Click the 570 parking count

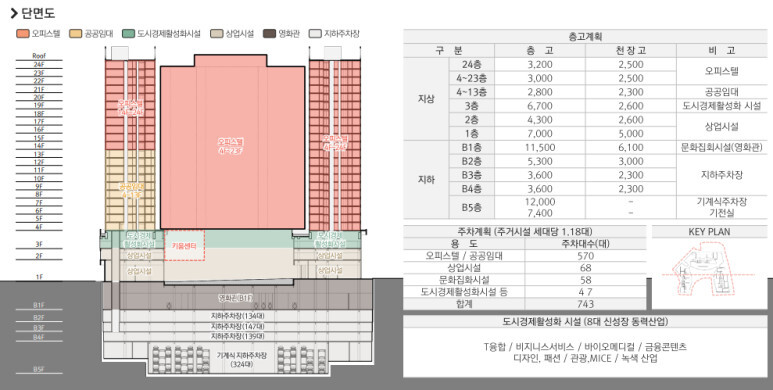(585, 256)
